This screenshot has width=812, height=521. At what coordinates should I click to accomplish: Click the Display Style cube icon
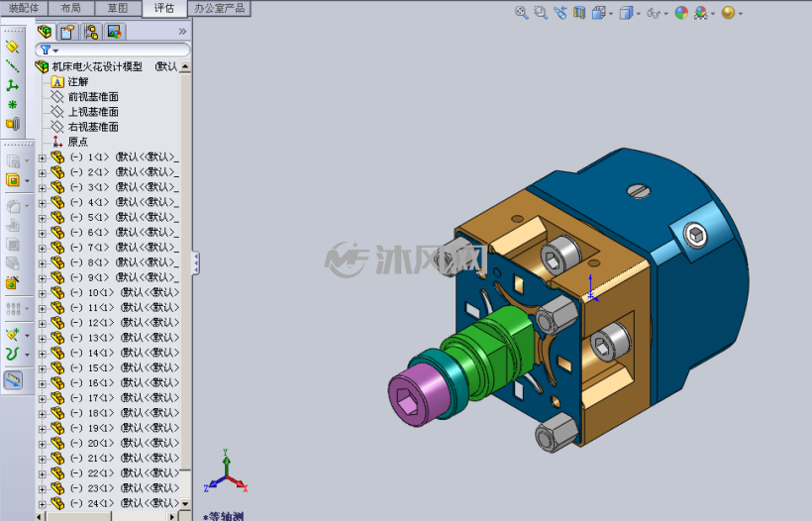pos(626,13)
